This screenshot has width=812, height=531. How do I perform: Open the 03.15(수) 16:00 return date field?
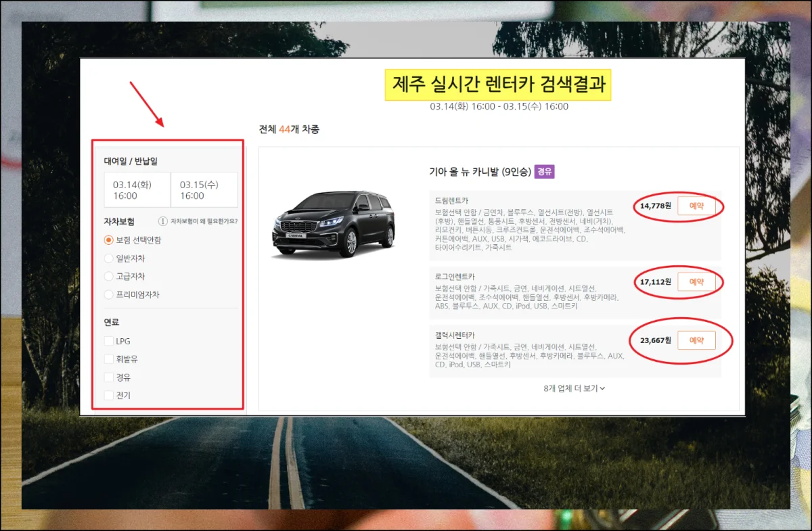(204, 189)
